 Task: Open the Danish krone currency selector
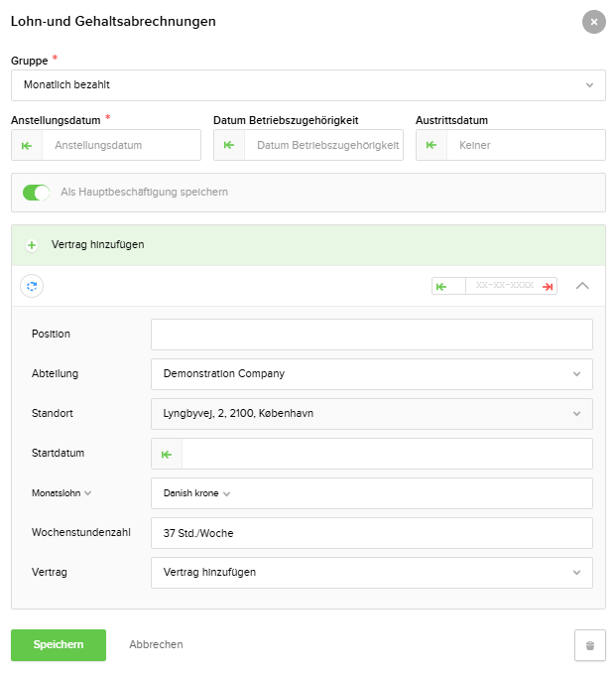point(196,493)
